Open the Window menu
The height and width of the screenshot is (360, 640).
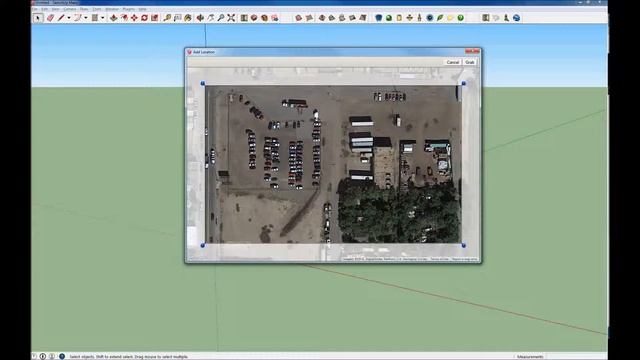[x=112, y=9]
